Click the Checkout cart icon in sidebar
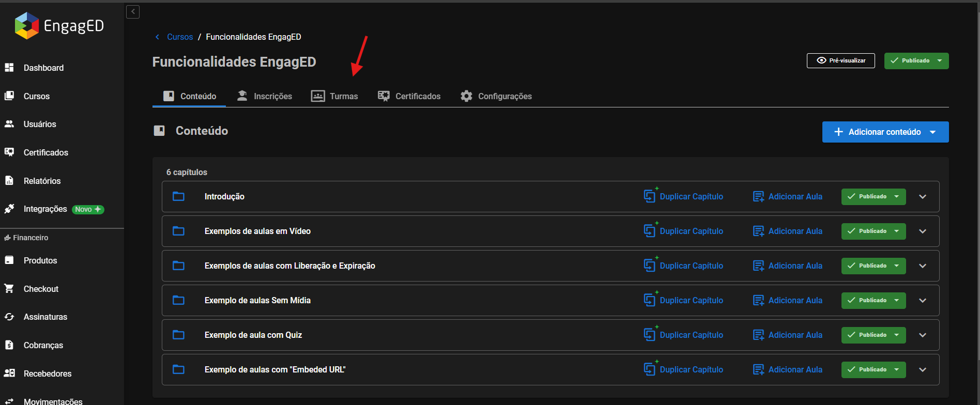 (9, 289)
